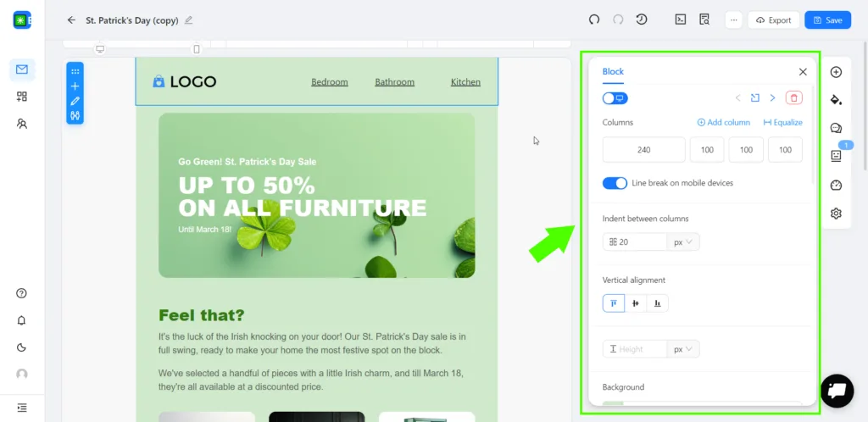The image size is (868, 422).
Task: Go back using the left arrow
Action: (71, 19)
